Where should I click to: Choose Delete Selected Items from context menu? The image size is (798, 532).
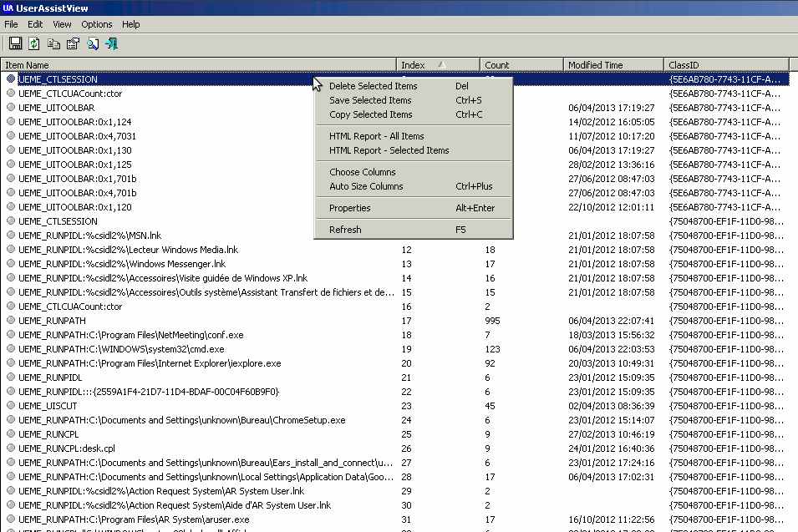[373, 86]
